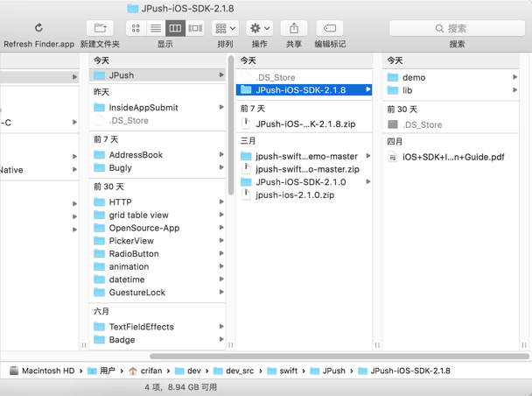
Task: Select the partially visible Native item
Action: point(39,170)
